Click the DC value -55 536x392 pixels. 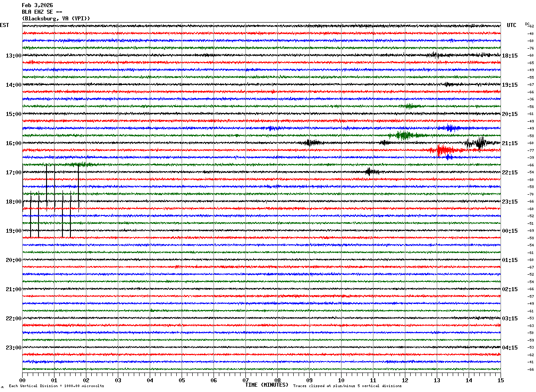click(531, 77)
